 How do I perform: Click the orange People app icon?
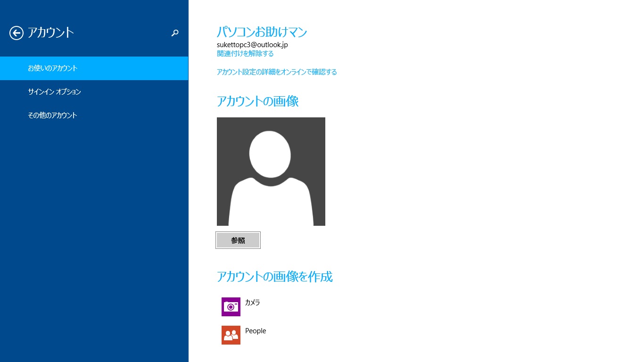pyautogui.click(x=231, y=335)
